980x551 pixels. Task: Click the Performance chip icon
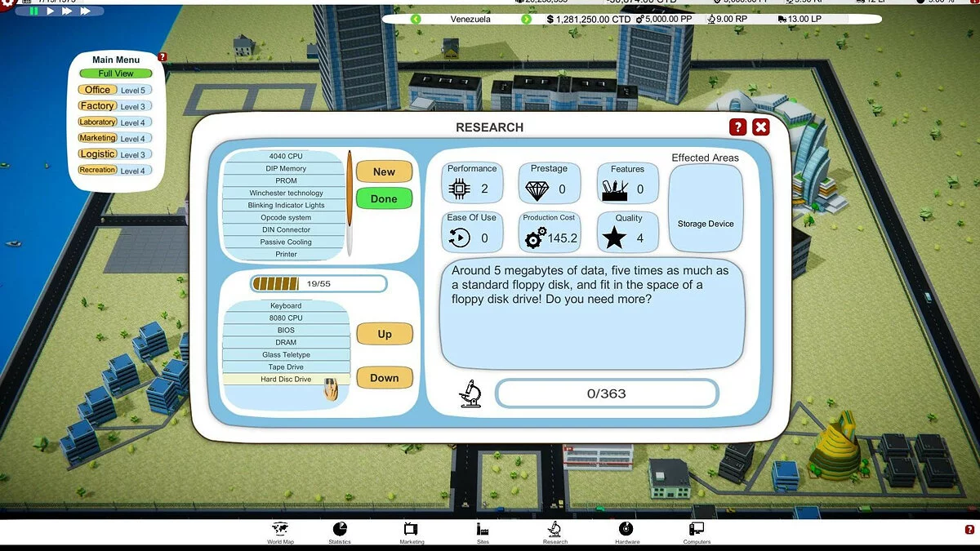tap(459, 186)
